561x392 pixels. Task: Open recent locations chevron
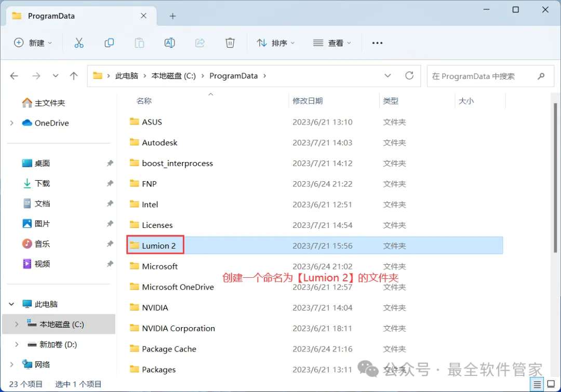tap(56, 76)
